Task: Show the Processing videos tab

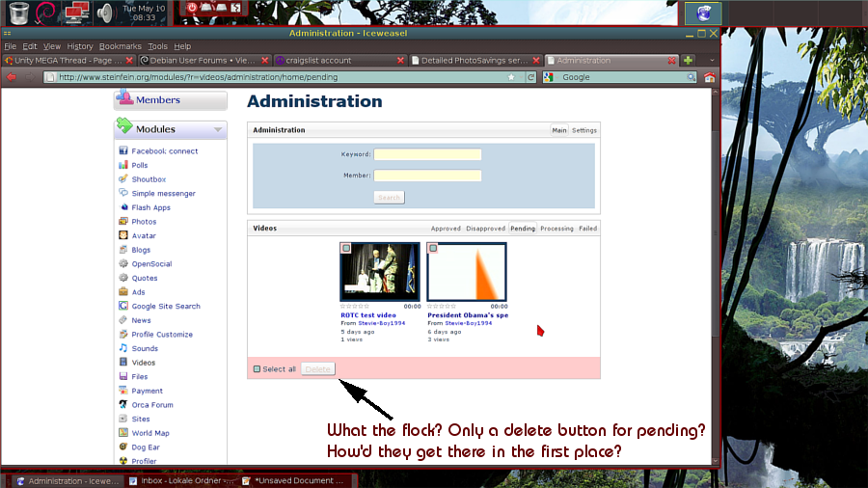Action: pos(556,229)
